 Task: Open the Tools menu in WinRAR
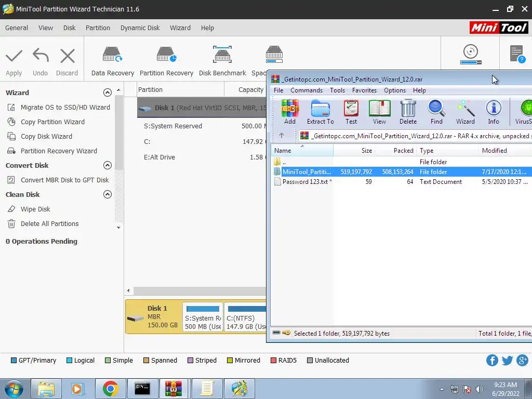tap(337, 90)
